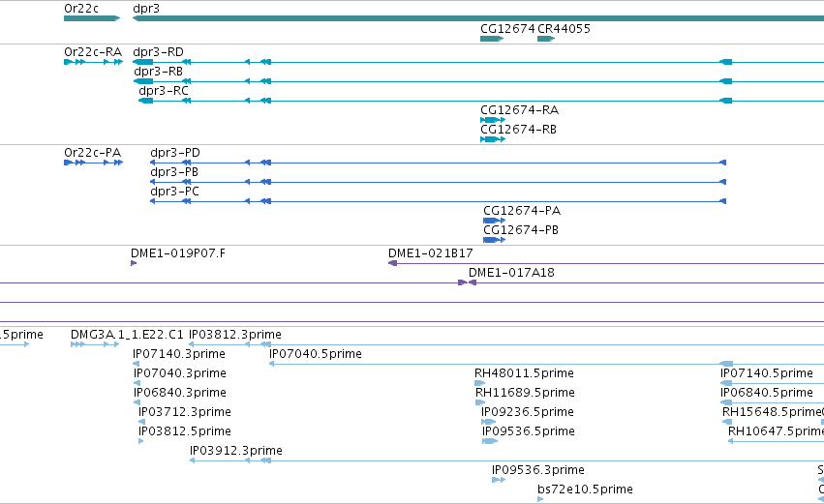Select the IP07140.5prime EST label
This screenshot has width=824, height=504.
(767, 373)
